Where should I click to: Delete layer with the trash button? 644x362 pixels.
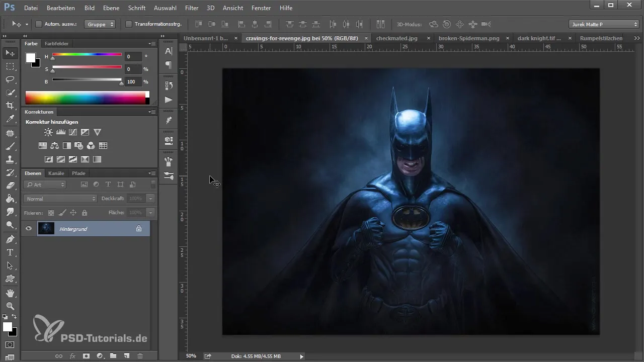[140, 356]
